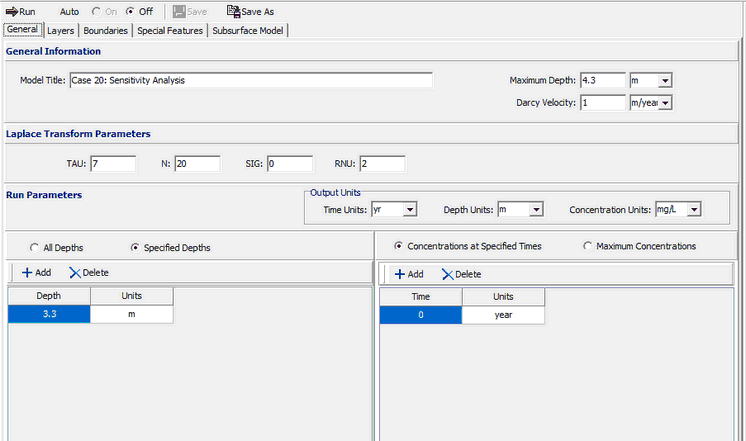Click X icon to delete selected time
The height and width of the screenshot is (441, 746).
447,273
